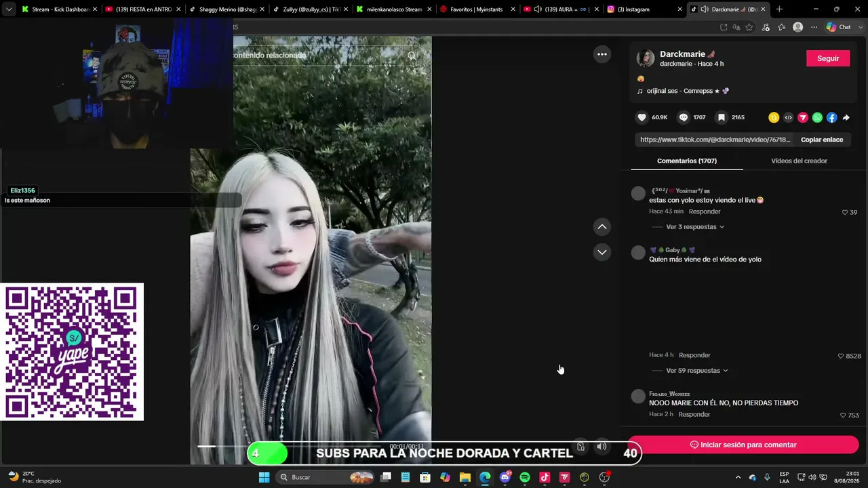
Task: Reply to the Figaro_Wonhee comment with Responder
Action: pos(694,414)
